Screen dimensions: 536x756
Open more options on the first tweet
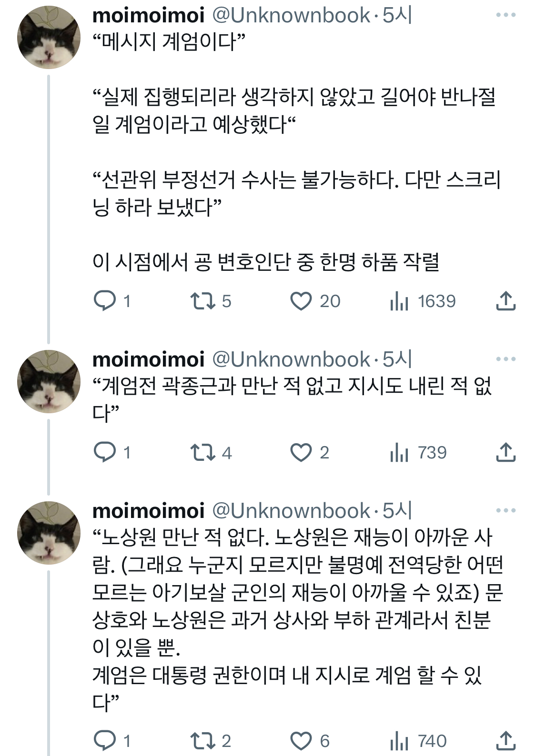[506, 15]
